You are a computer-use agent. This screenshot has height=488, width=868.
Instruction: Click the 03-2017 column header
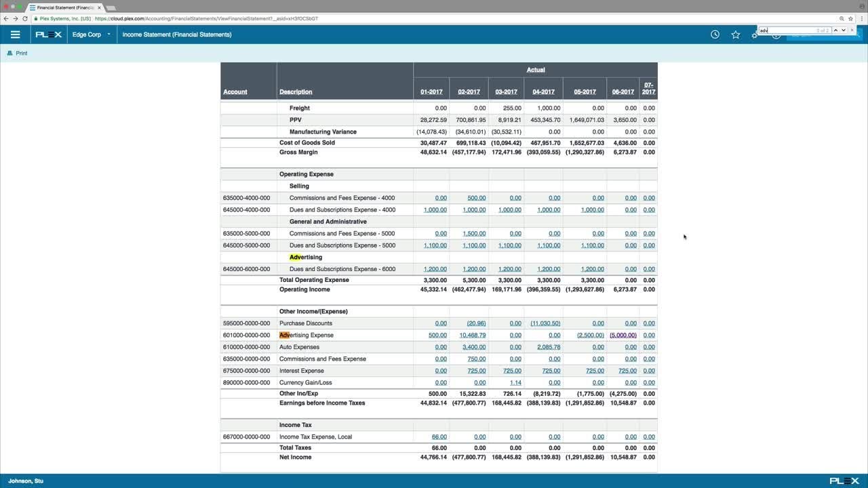[x=506, y=92]
